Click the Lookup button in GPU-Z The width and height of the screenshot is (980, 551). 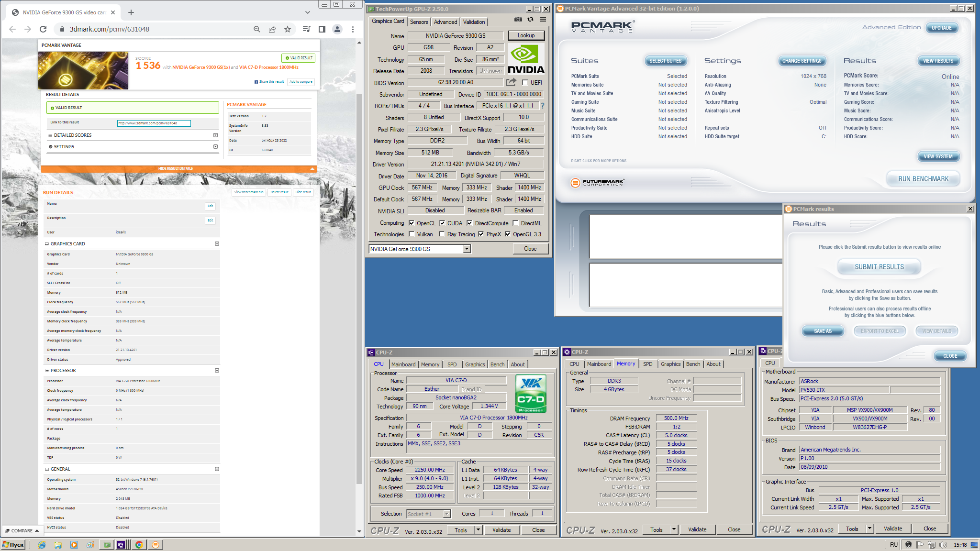526,35
